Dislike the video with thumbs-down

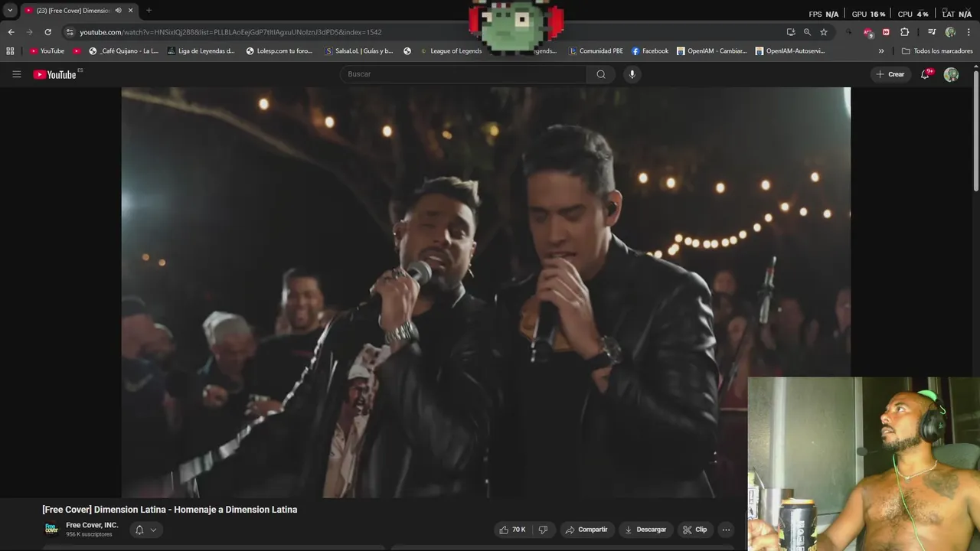pos(544,530)
